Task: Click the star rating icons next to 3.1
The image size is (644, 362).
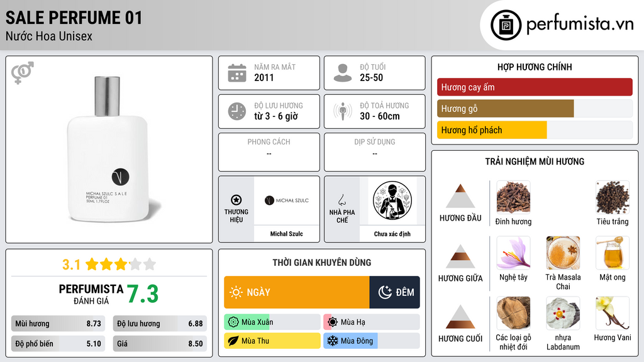Action: 120,265
